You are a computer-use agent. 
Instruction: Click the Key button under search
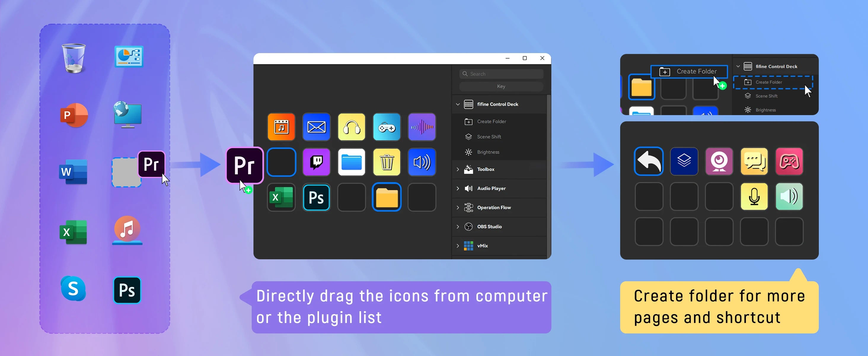click(x=501, y=87)
